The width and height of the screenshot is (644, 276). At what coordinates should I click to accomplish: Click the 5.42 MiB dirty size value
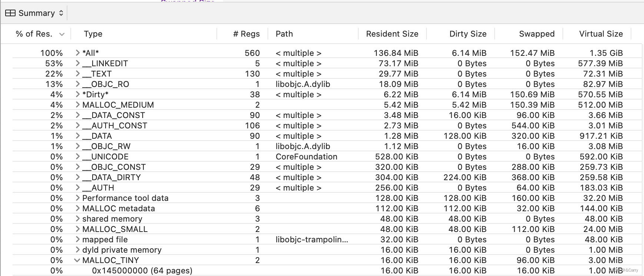tap(469, 105)
